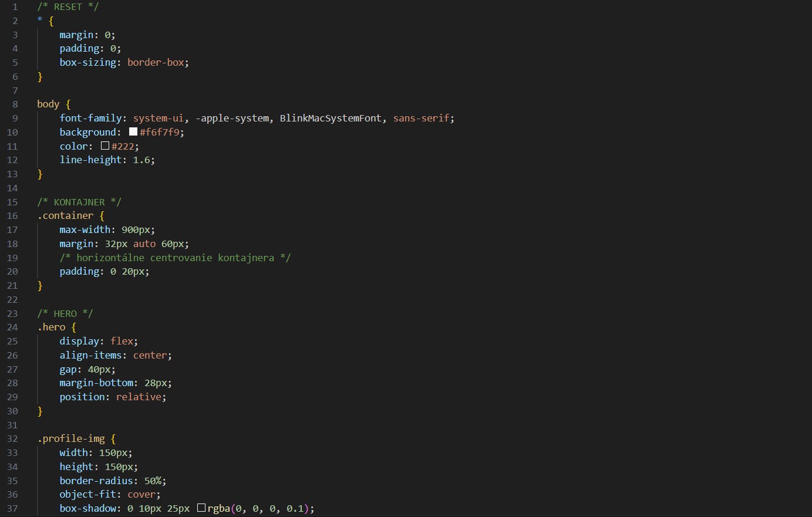Click line number 32 in the gutter
812x517 pixels.
(12, 438)
